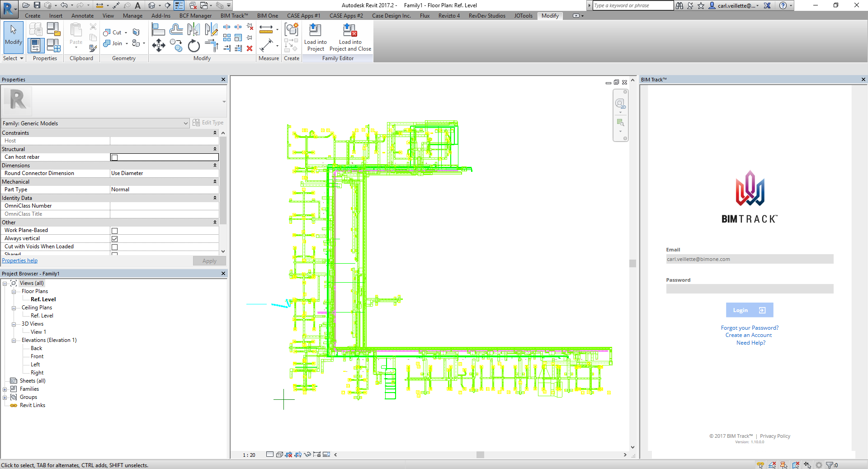Expand the Groups tree node
The width and height of the screenshot is (868, 469).
pos(5,398)
